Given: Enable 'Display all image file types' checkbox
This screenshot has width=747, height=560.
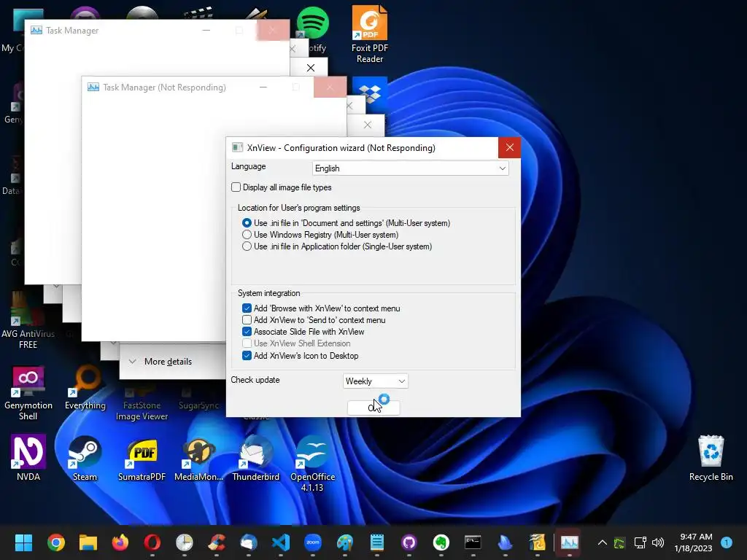Looking at the screenshot, I should point(236,187).
